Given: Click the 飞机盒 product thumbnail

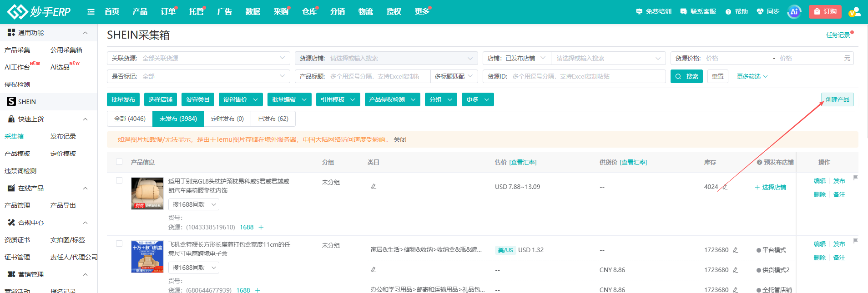Looking at the screenshot, I should tap(147, 257).
